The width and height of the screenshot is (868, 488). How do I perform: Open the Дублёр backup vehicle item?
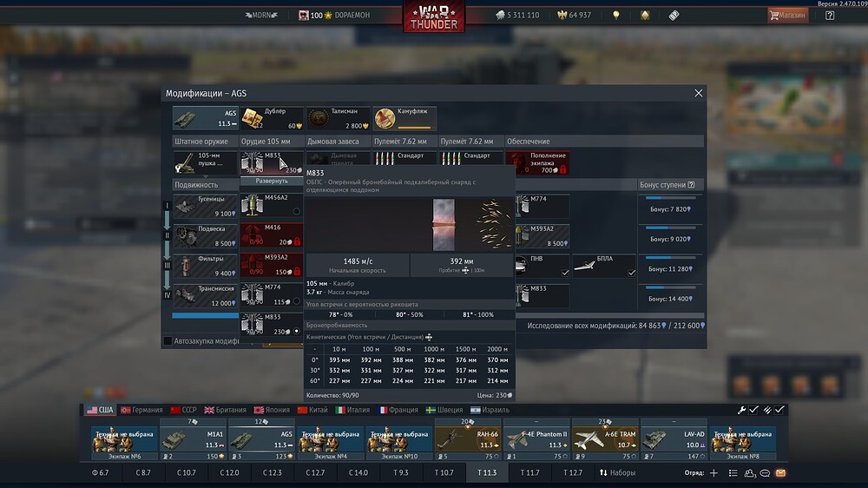(272, 118)
